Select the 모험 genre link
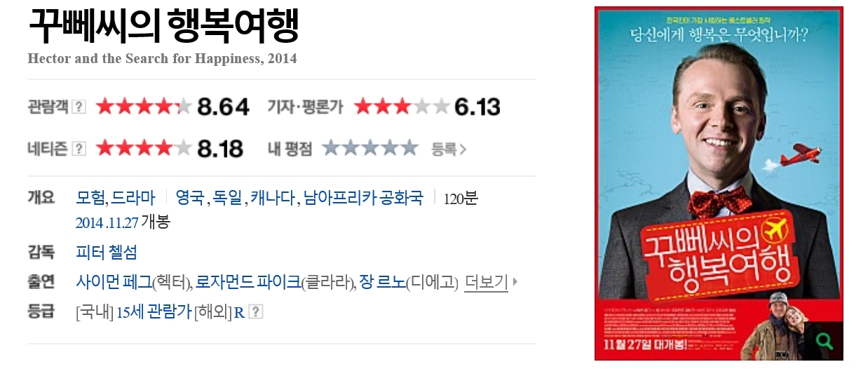This screenshot has width=868, height=369. coord(90,198)
